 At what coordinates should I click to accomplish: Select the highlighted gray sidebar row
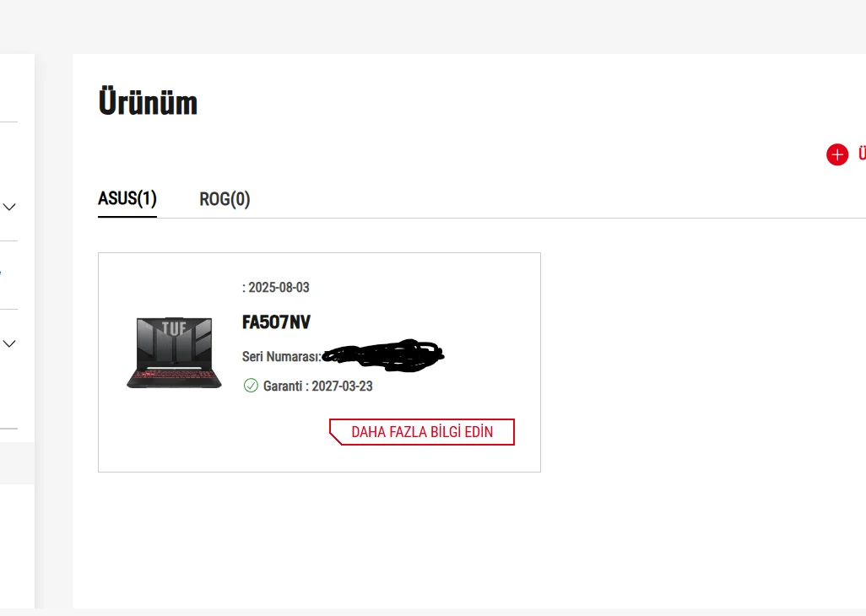pyautogui.click(x=17, y=463)
